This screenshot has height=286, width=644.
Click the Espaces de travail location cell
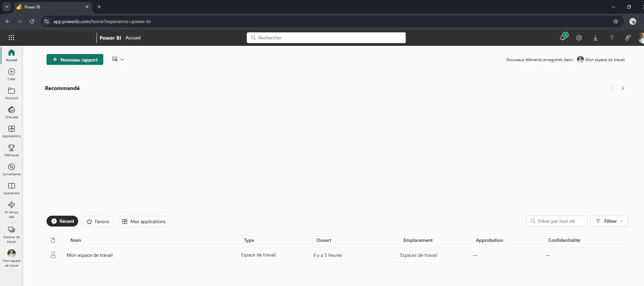click(418, 255)
